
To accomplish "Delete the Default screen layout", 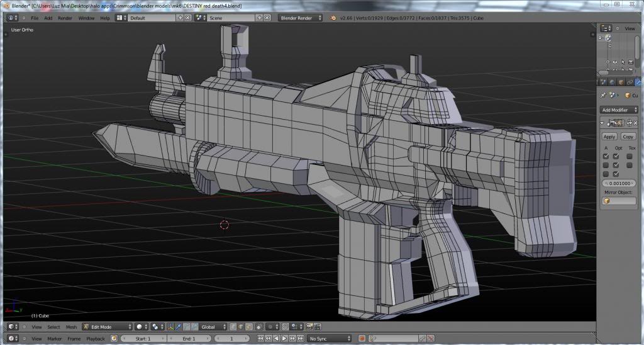I will click(x=187, y=18).
